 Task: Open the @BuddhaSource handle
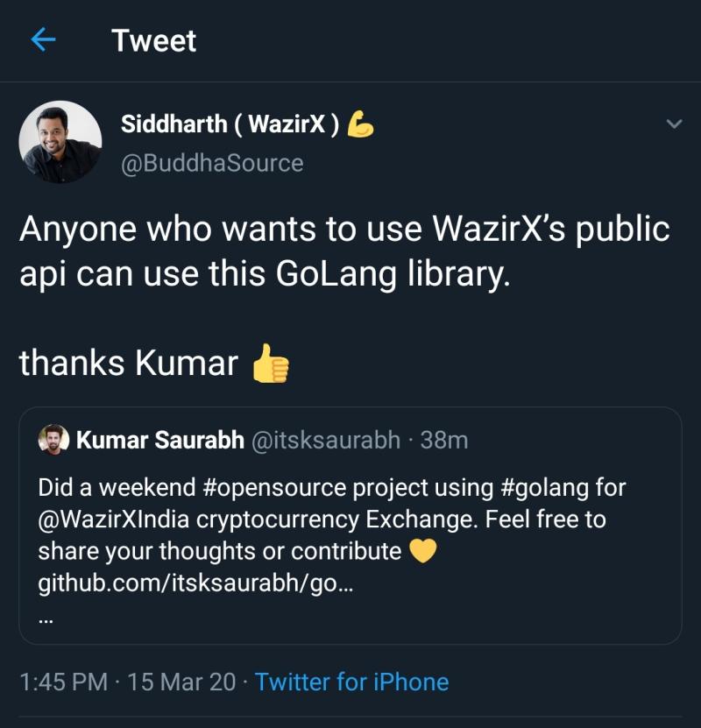point(212,163)
